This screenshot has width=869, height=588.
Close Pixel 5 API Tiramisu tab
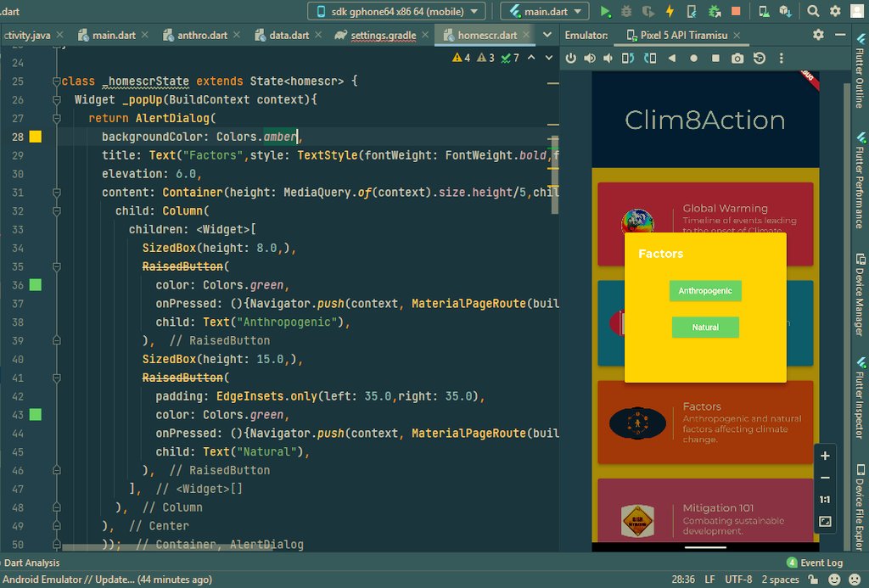point(737,35)
